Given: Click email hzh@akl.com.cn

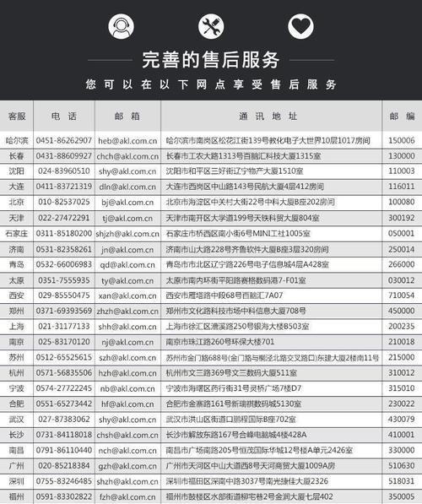Looking at the screenshot, I should pos(127,373).
